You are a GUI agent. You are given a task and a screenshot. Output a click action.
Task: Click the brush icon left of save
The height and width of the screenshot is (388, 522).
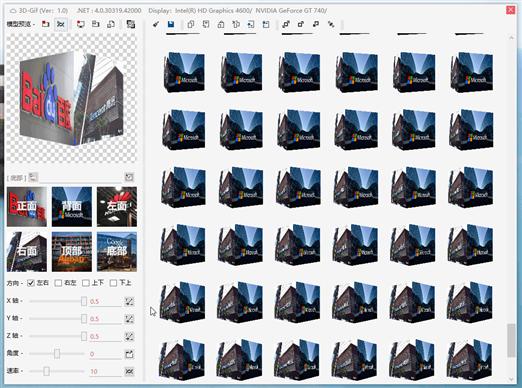click(x=156, y=24)
